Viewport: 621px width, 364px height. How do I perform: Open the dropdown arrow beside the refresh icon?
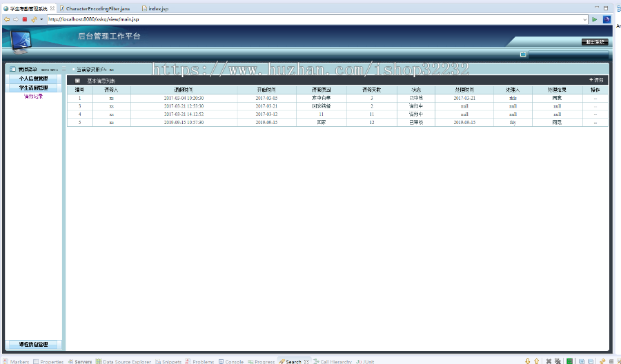coord(41,19)
